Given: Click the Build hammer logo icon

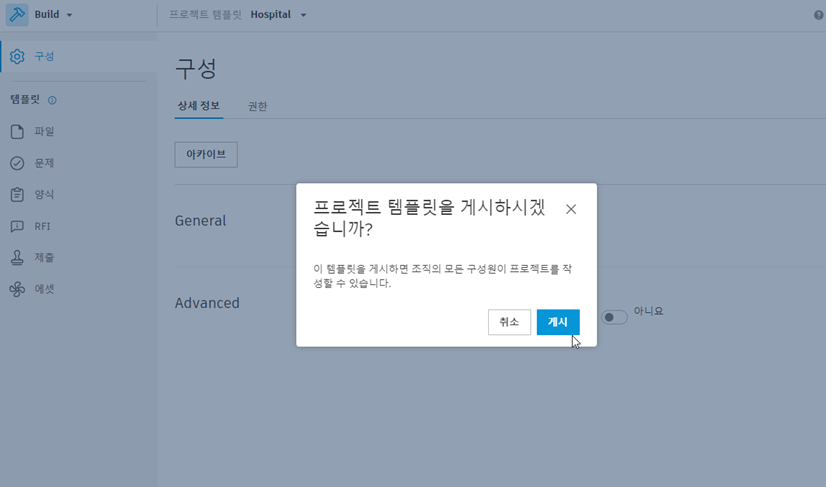Looking at the screenshot, I should [17, 15].
